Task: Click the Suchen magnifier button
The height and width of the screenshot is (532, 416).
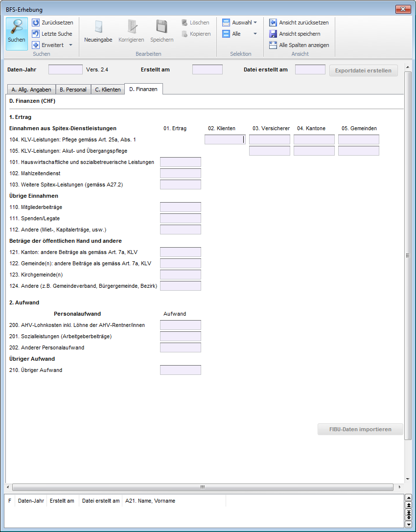Action: pos(17,34)
